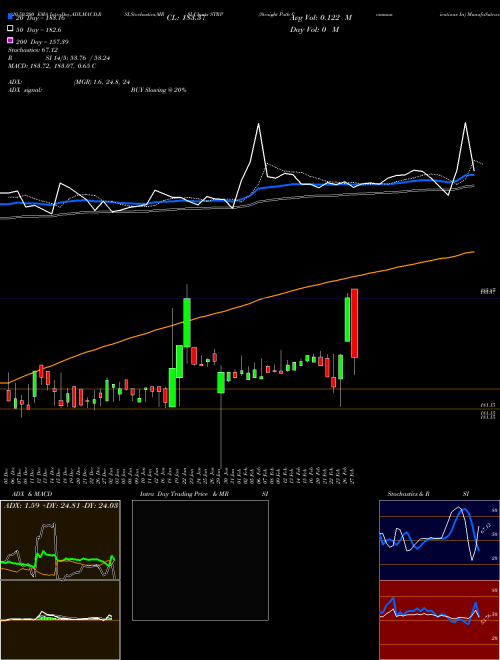Click the 'Avg Vol: 0.122 M' text
This screenshot has height=660, width=500.
[x=321, y=18]
